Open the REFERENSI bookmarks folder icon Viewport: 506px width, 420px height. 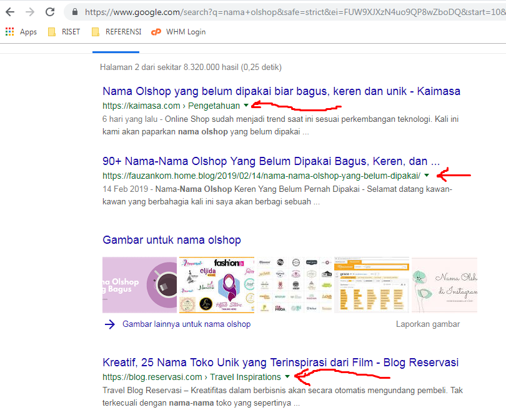(96, 31)
